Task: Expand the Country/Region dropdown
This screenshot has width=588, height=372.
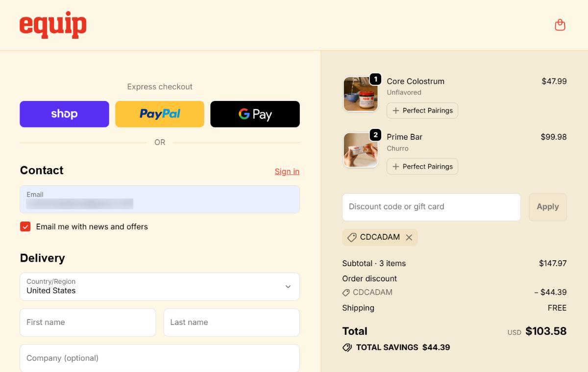Action: (160, 286)
